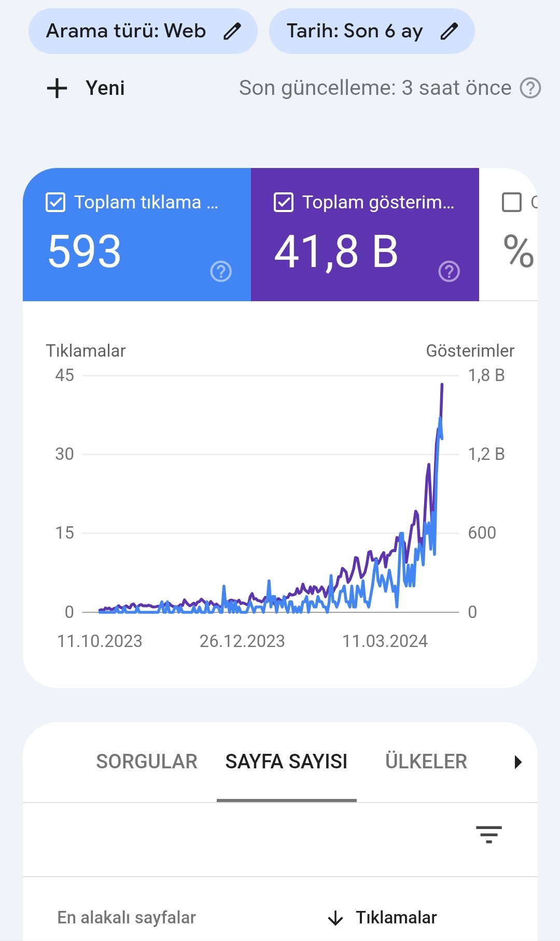Viewport: 560px width, 941px height.
Task: Click the down arrow sort icon by Tıklamalar
Action: point(335,918)
